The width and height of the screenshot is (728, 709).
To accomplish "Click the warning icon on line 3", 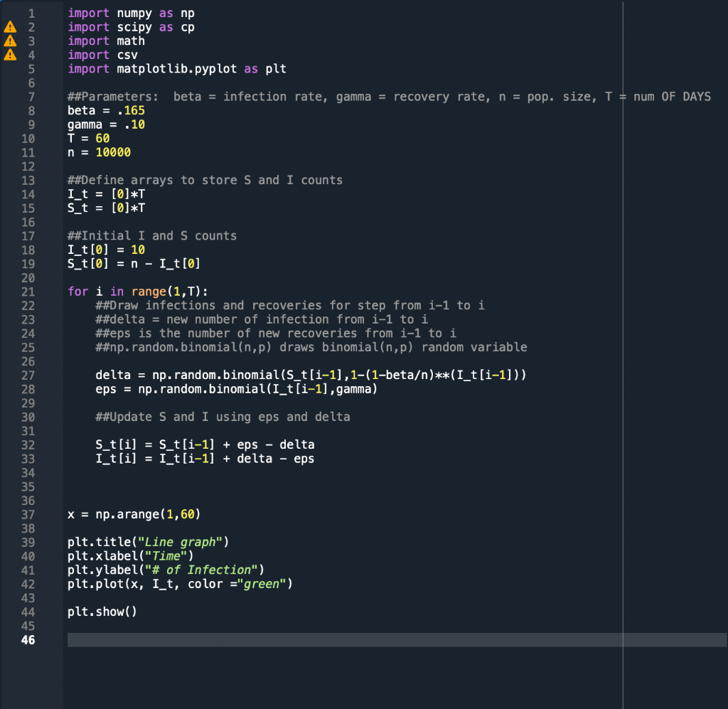I will click(x=10, y=41).
